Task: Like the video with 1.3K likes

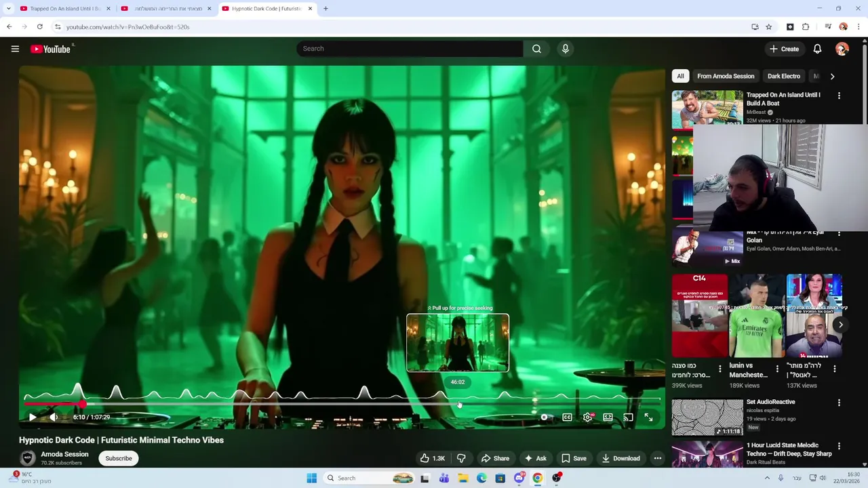Action: pos(433,458)
